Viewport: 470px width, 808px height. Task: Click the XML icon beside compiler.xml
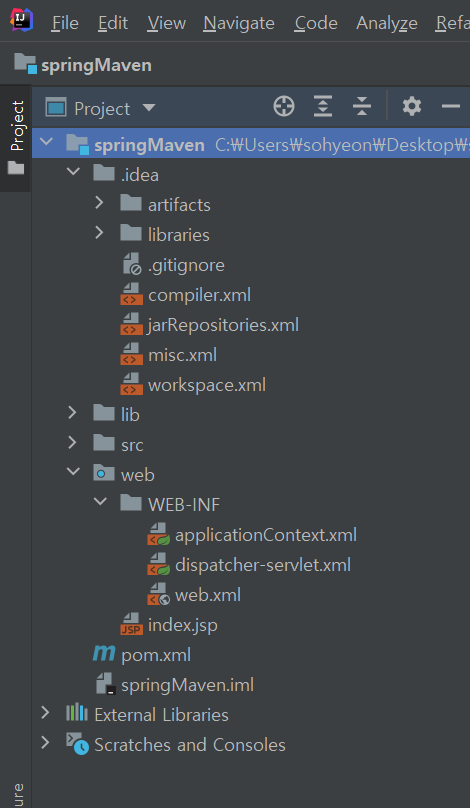click(131, 295)
